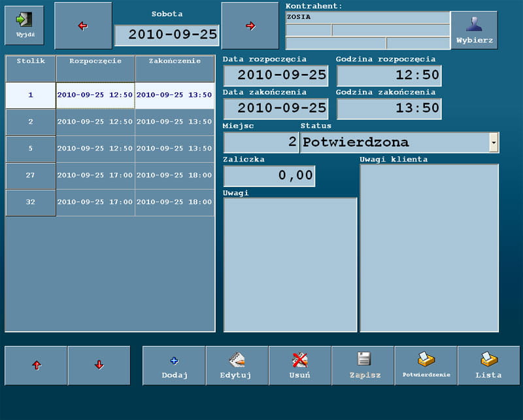Image resolution: width=523 pixels, height=420 pixels.
Task: Click the Zaliczka deposit amount field
Action: tap(269, 176)
